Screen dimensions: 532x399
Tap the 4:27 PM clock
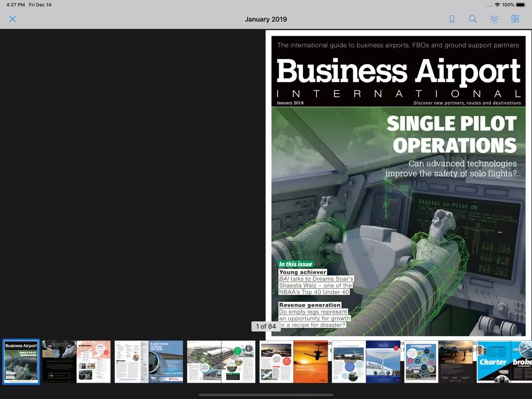tap(15, 5)
